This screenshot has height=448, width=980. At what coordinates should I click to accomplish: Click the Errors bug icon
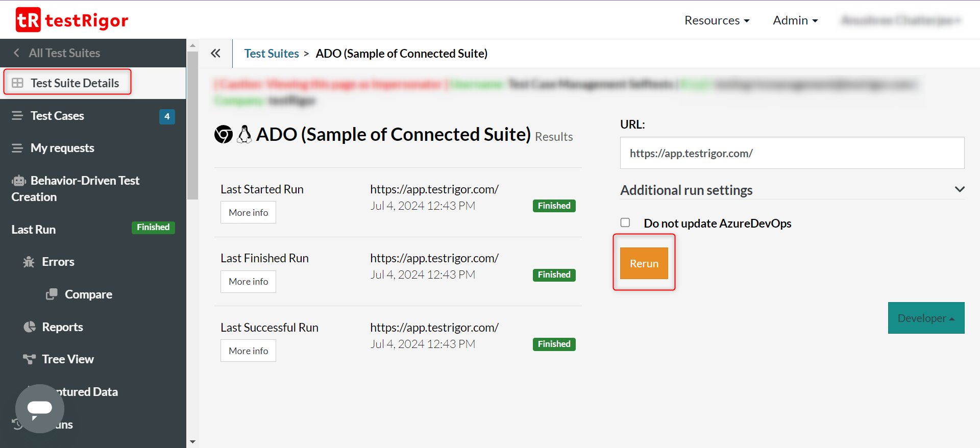(29, 262)
